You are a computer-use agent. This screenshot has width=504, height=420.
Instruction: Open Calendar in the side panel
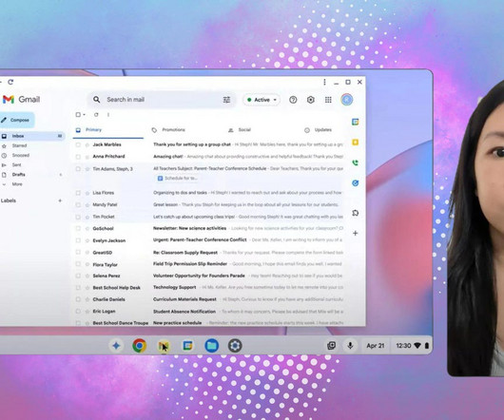coord(356,122)
